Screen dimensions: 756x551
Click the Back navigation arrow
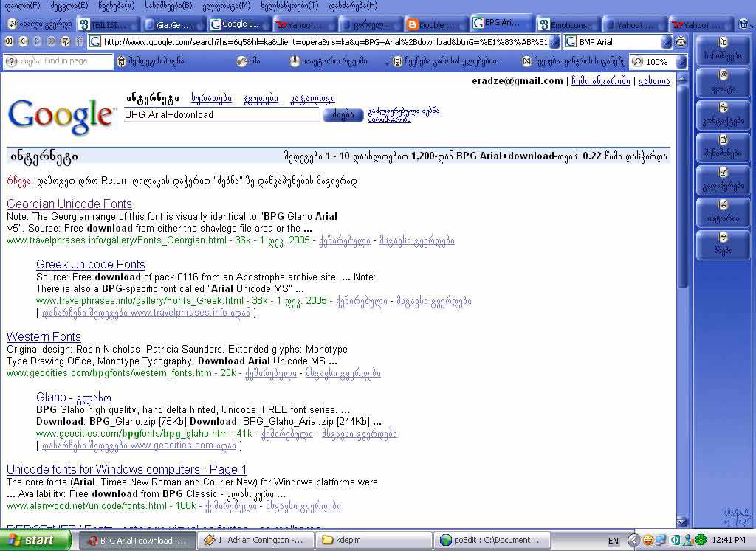pos(23,42)
